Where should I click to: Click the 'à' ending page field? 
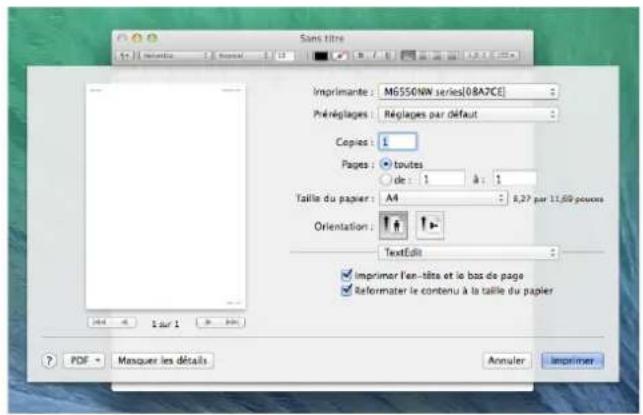515,179
